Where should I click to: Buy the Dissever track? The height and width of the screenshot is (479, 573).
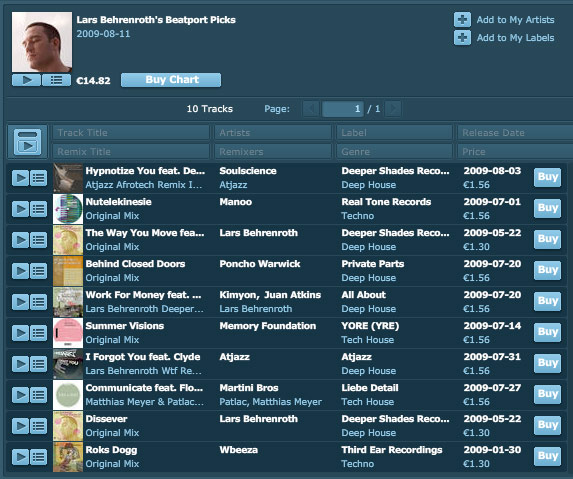click(547, 426)
